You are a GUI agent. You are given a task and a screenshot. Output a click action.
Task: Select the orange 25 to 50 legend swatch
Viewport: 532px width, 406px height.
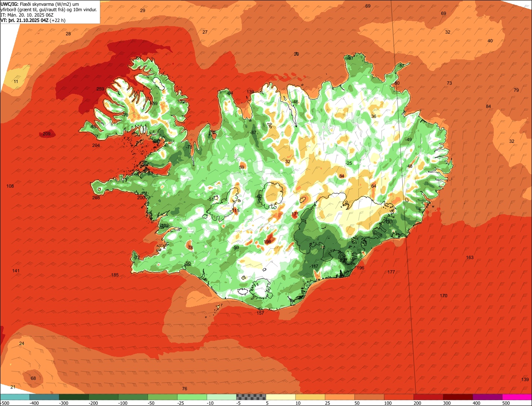coord(340,397)
